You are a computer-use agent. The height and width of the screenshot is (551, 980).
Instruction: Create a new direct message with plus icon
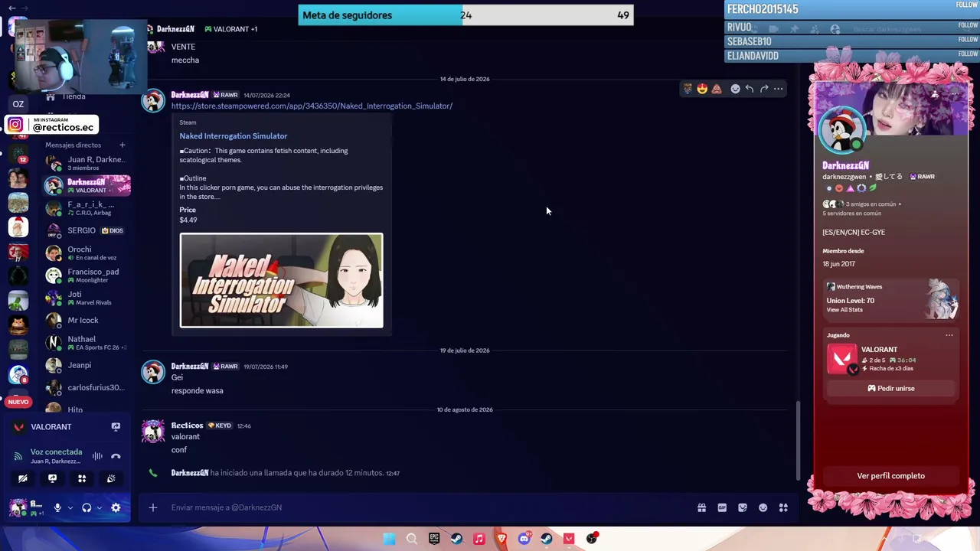pos(122,145)
